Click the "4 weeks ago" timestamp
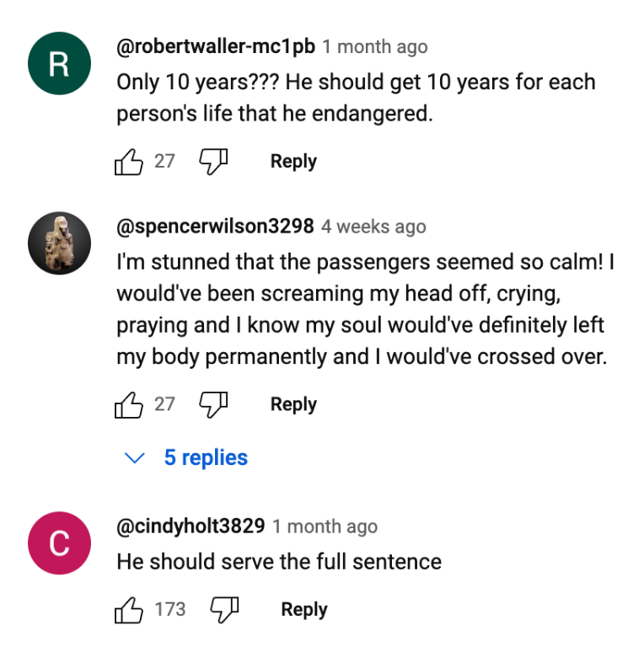 click(x=373, y=227)
